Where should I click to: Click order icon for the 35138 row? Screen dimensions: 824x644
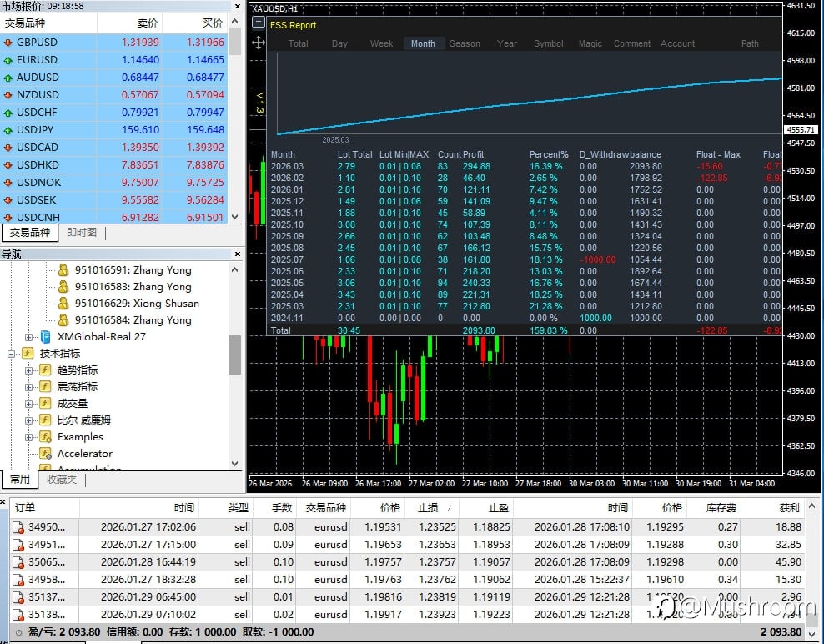coord(18,615)
